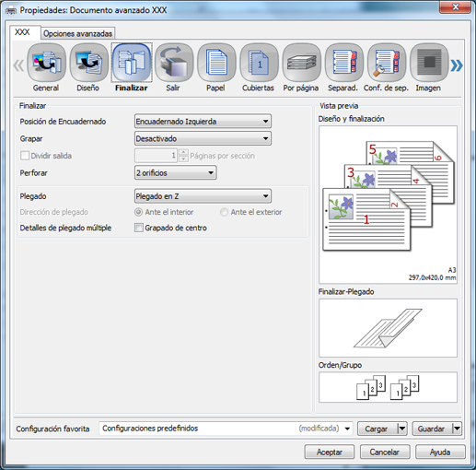Open the Grapar dropdown
The width and height of the screenshot is (476, 470).
pos(203,138)
